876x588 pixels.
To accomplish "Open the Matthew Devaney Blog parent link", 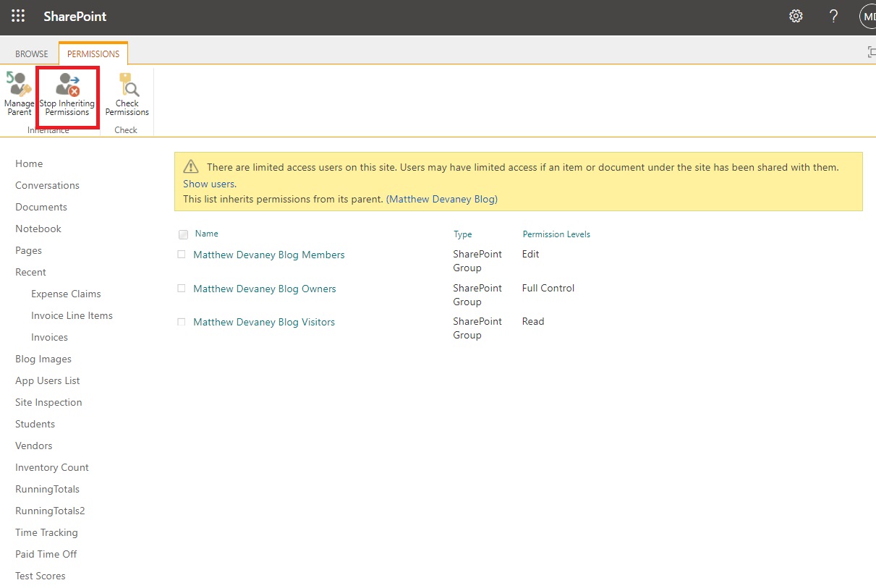I will (442, 198).
